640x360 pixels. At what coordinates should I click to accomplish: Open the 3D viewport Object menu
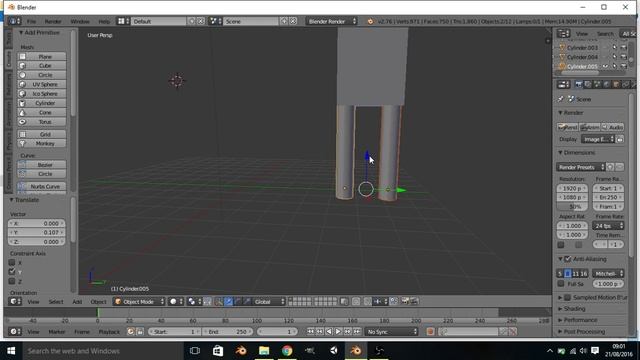(x=98, y=302)
